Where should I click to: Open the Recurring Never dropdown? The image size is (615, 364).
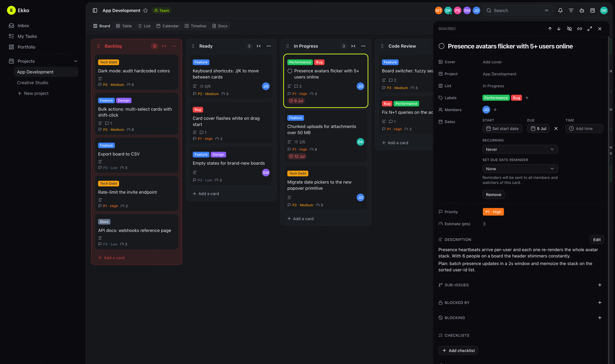click(520, 149)
